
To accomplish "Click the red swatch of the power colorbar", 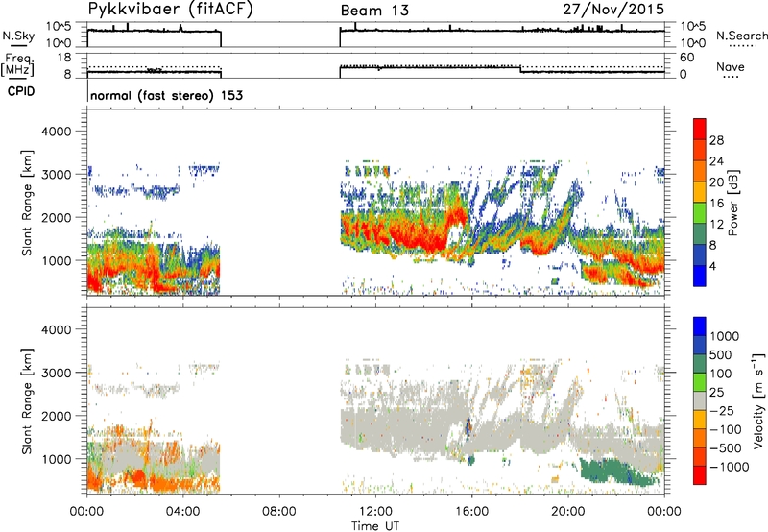I will coord(700,129).
